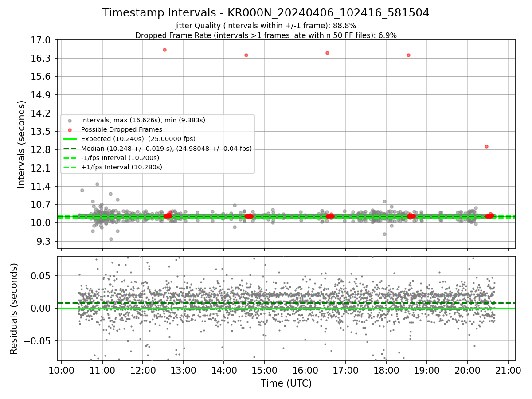Click the "Intervals (seconds)" y-axis label
532x399 pixels.
click(x=22, y=144)
